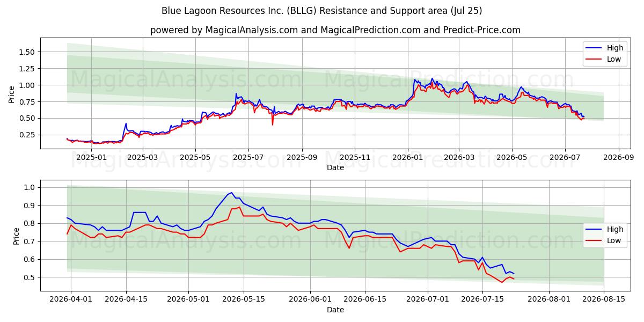
Task: Click the 2026-05 tick label
Action: point(512,157)
